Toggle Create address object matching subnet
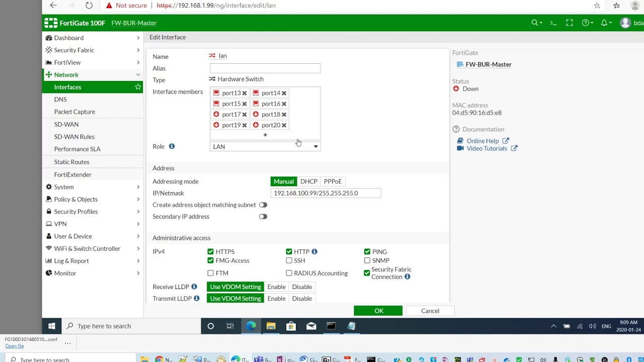The height and width of the screenshot is (362, 644). click(x=263, y=205)
